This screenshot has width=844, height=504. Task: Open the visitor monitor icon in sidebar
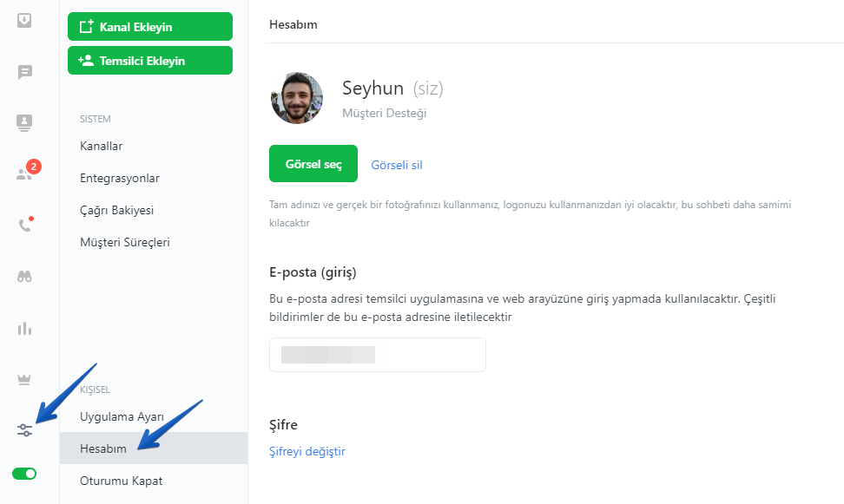tap(24, 122)
